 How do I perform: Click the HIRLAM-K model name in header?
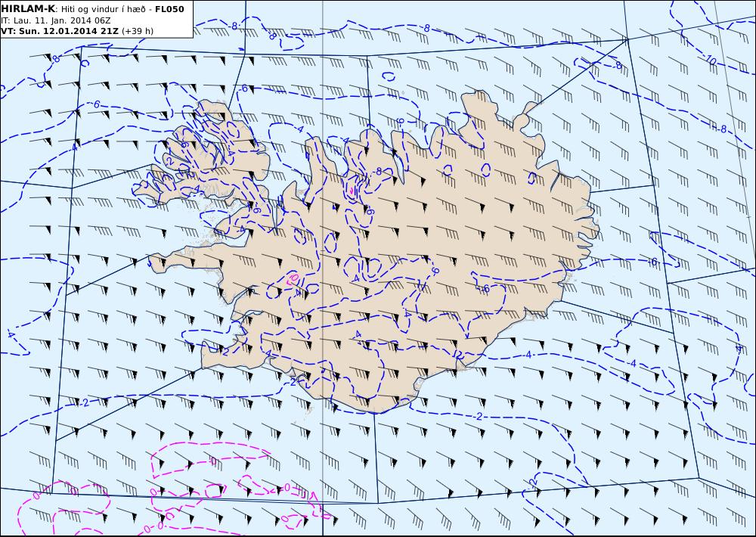[29, 9]
